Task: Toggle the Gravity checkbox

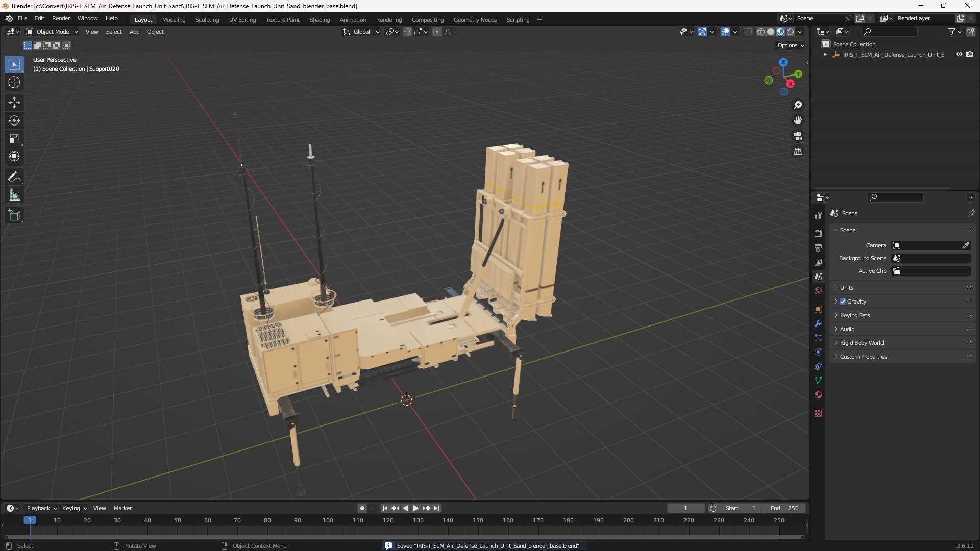Action: pos(843,302)
